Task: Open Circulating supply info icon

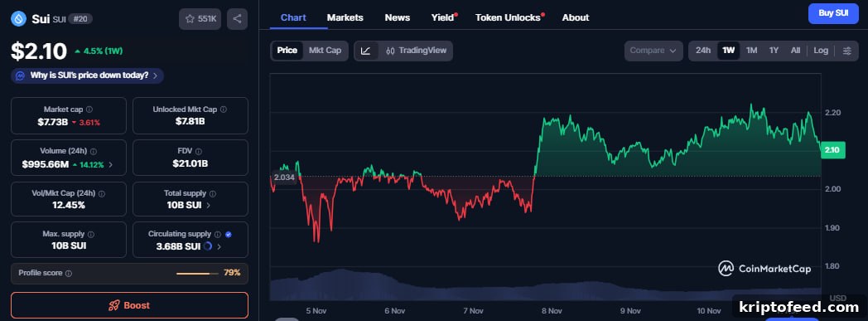Action: (218, 235)
